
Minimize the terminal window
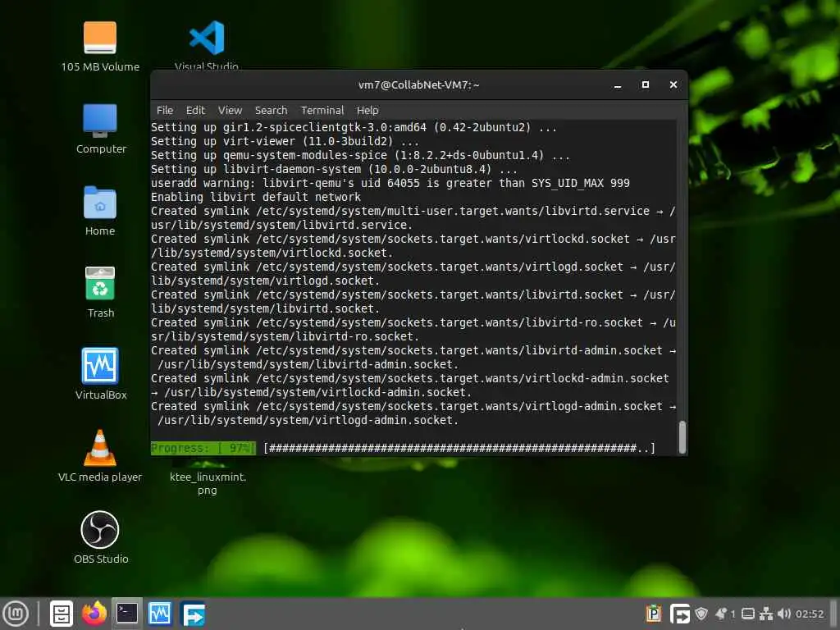coord(618,84)
